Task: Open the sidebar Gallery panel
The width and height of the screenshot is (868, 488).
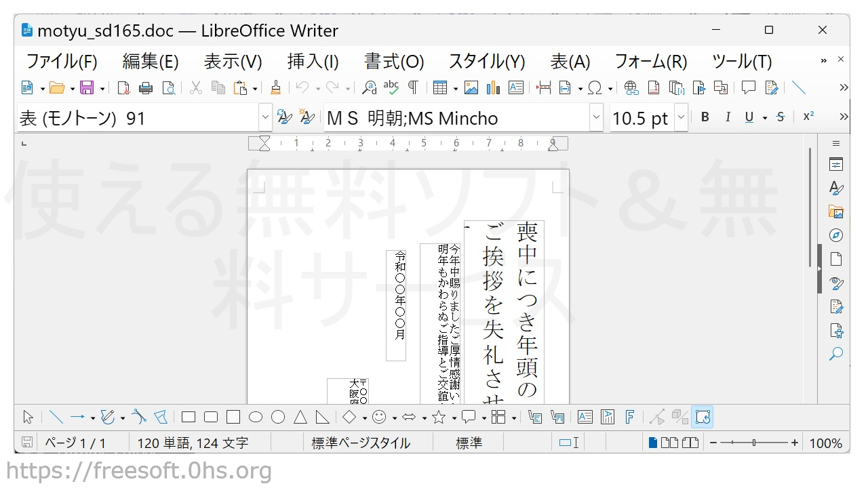Action: [x=836, y=211]
